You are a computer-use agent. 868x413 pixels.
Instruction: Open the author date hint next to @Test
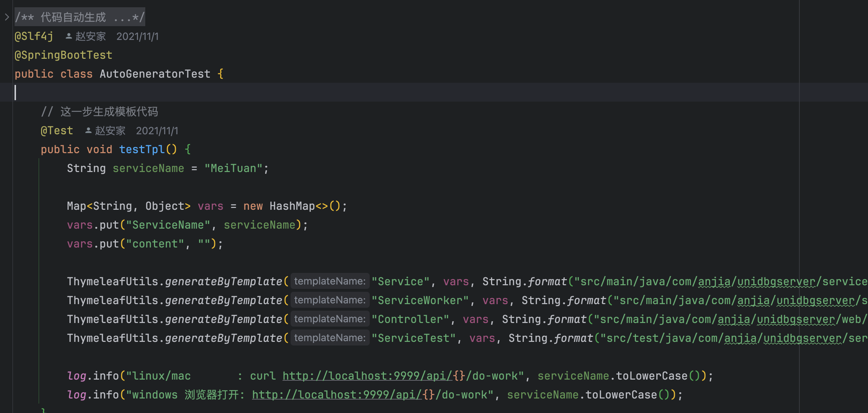coord(157,131)
